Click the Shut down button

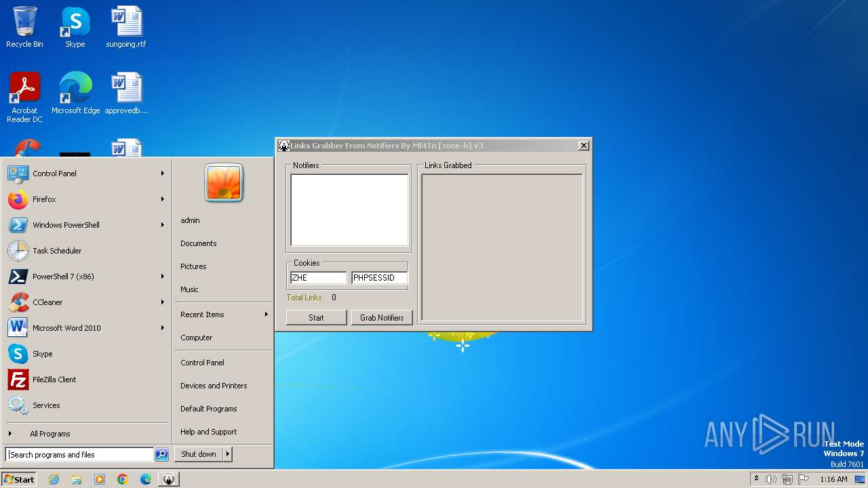coord(199,454)
